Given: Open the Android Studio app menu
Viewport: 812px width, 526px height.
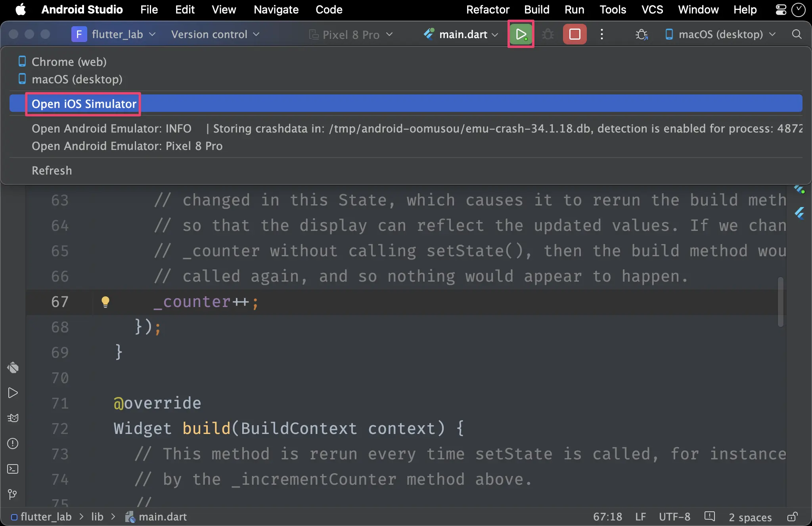Looking at the screenshot, I should [82, 10].
